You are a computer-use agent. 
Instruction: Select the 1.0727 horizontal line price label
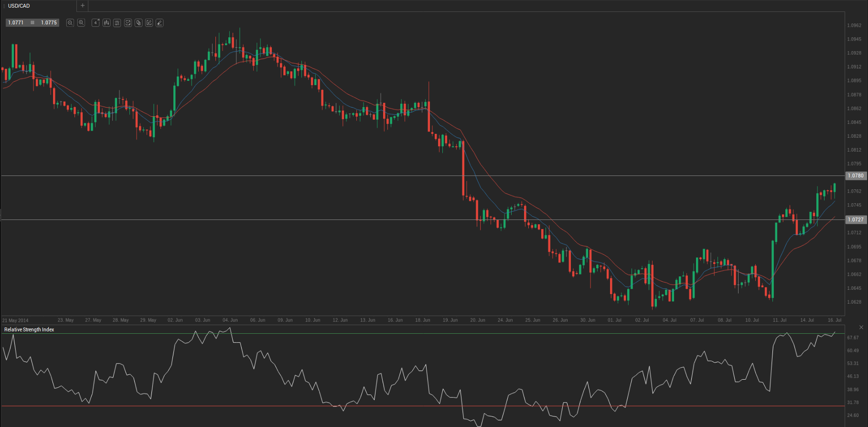(x=856, y=220)
